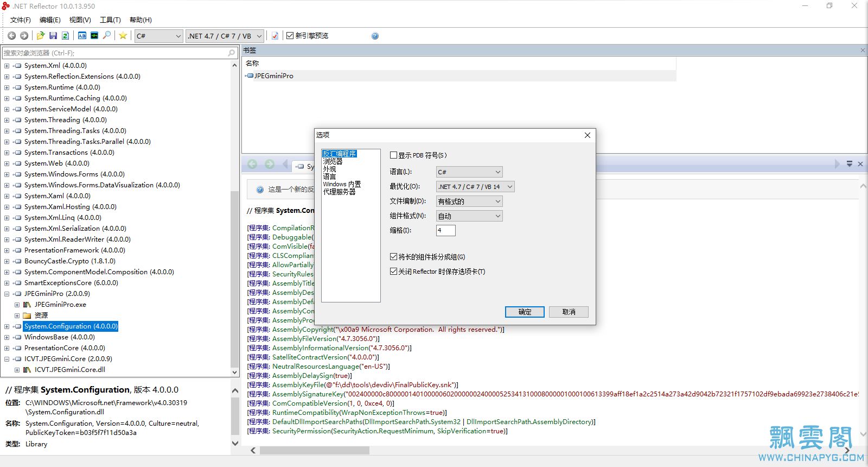Click the resources folder icon in tree
The width and height of the screenshot is (868, 467).
(x=27, y=315)
